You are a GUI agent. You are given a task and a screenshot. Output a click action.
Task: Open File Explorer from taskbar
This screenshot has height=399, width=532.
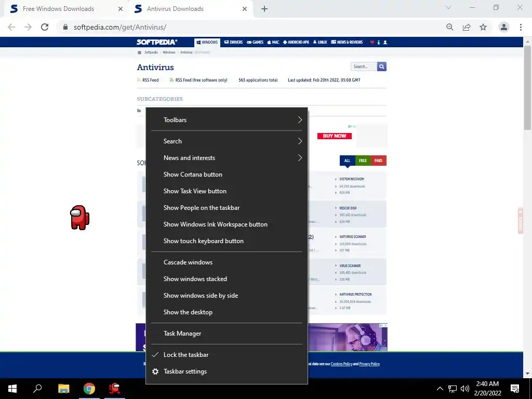63,389
